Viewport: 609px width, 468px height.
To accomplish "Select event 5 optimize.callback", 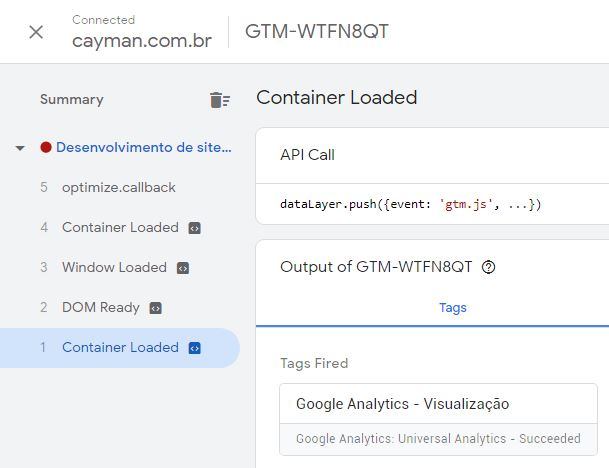I will (118, 188).
